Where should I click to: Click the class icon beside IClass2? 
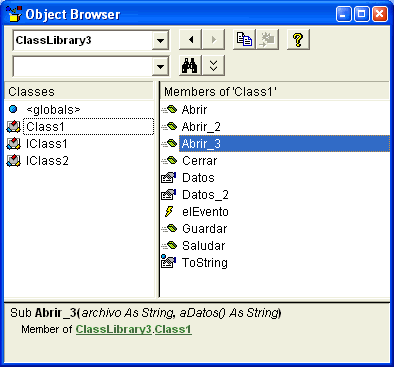click(x=13, y=161)
